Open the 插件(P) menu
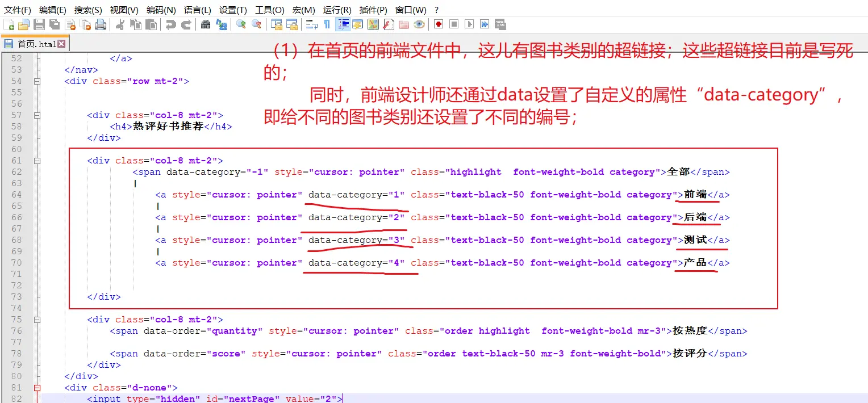Screen dimensions: 868x403 pos(373,10)
